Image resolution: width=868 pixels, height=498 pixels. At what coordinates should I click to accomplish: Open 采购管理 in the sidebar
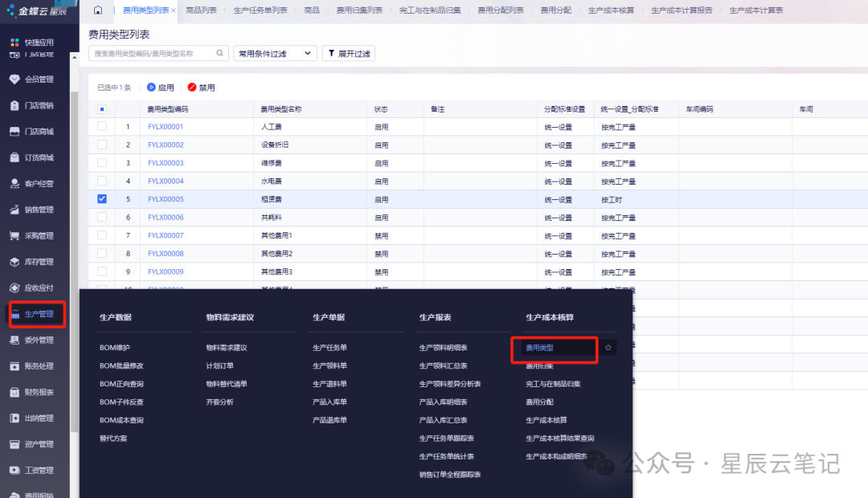click(x=32, y=235)
